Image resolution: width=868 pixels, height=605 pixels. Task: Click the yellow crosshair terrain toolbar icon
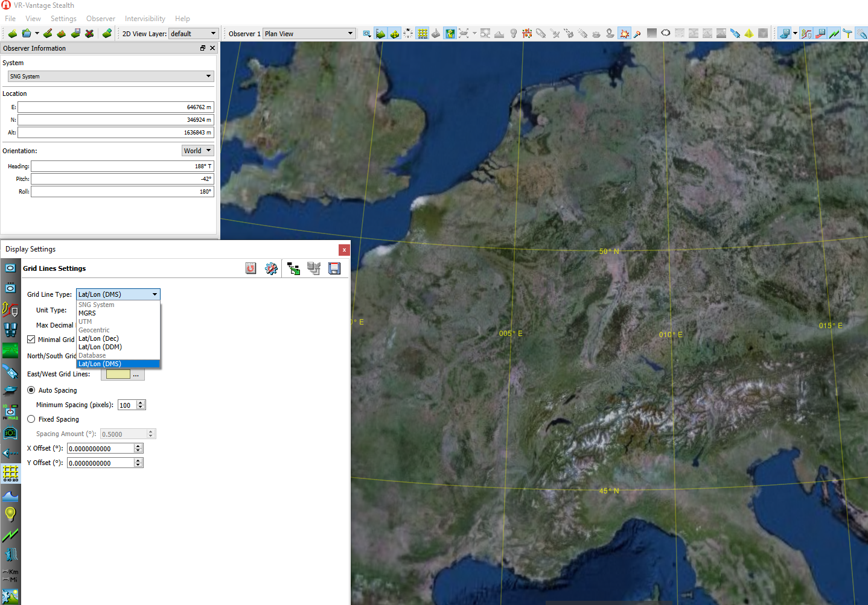pyautogui.click(x=395, y=34)
